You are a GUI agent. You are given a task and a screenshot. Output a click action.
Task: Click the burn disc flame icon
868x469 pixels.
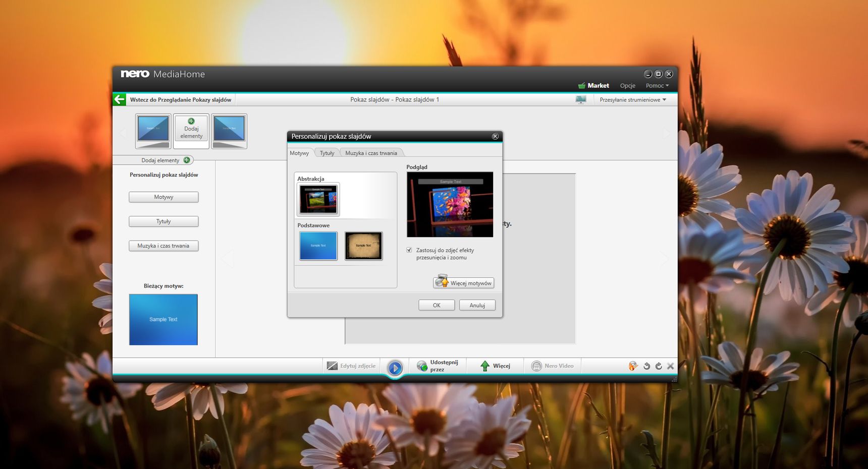[x=633, y=366]
